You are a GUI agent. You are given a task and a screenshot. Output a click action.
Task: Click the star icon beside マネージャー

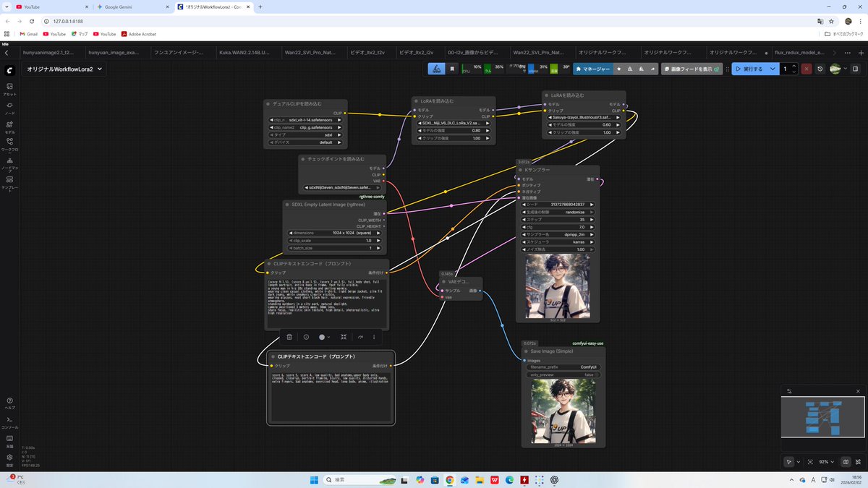(x=619, y=69)
